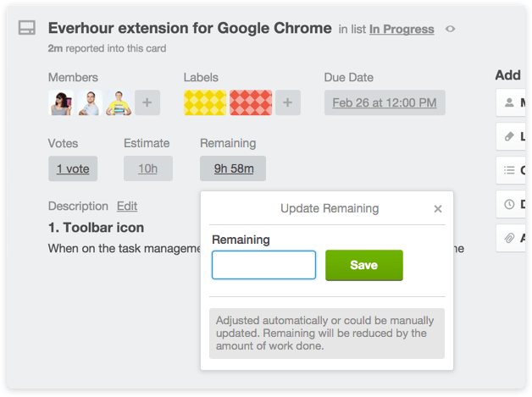Click the '1. Toolbar icon' heading
Image resolution: width=532 pixels, height=397 pixels.
[x=96, y=228]
